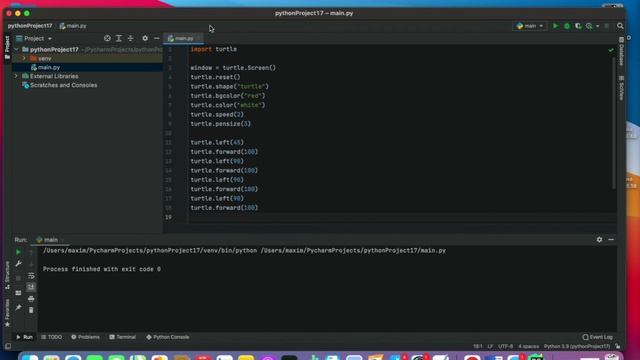Toggle the Project side tool window
Image resolution: width=640 pixels, height=360 pixels.
pos(7,48)
